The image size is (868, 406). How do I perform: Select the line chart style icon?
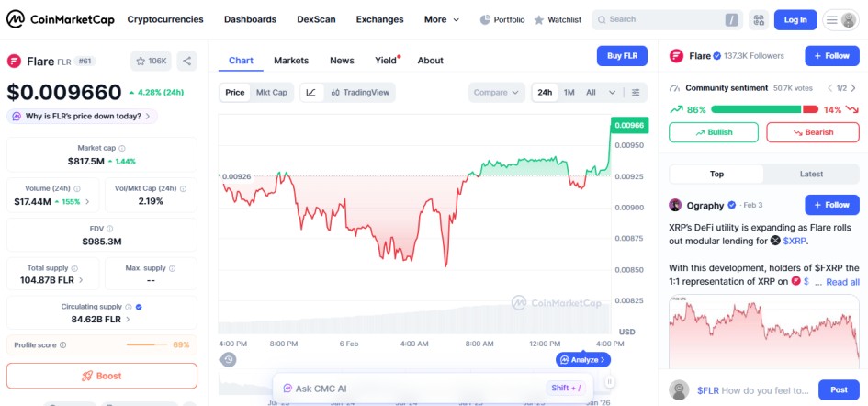click(x=311, y=93)
